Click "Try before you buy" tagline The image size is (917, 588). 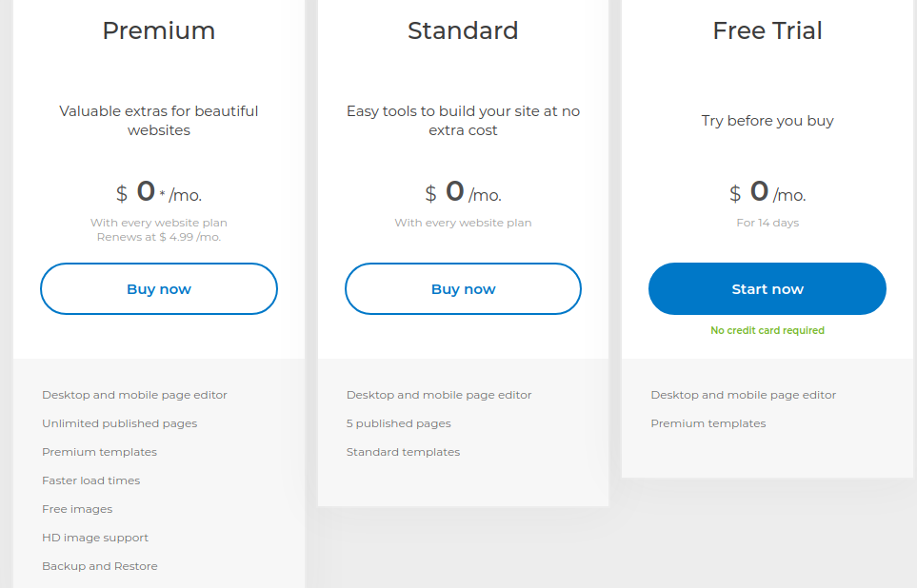(x=767, y=121)
